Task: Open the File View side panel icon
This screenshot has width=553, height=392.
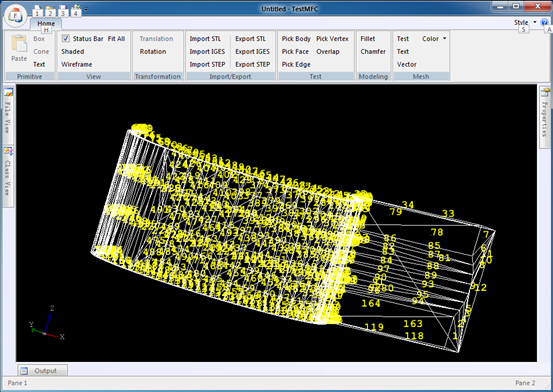Action: coord(8,93)
